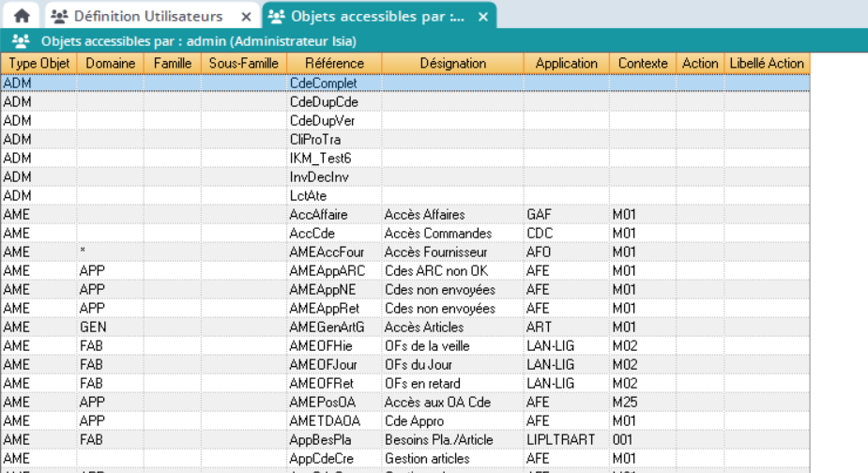Viewport: 868px width, 473px height.
Task: Click the Contexte column header
Action: pos(643,63)
